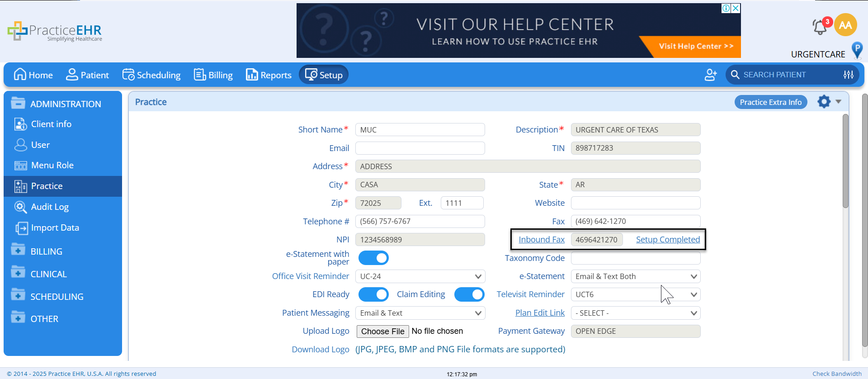The height and width of the screenshot is (379, 868).
Task: Click the Telephone # input field
Action: (420, 221)
